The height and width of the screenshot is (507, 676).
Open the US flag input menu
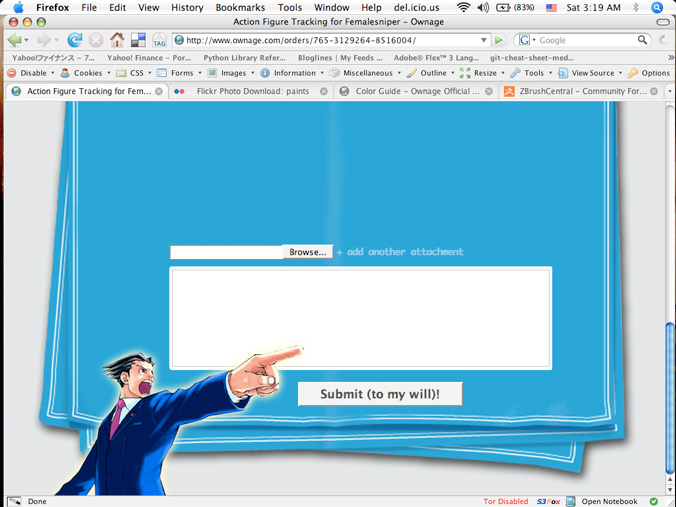tap(551, 8)
